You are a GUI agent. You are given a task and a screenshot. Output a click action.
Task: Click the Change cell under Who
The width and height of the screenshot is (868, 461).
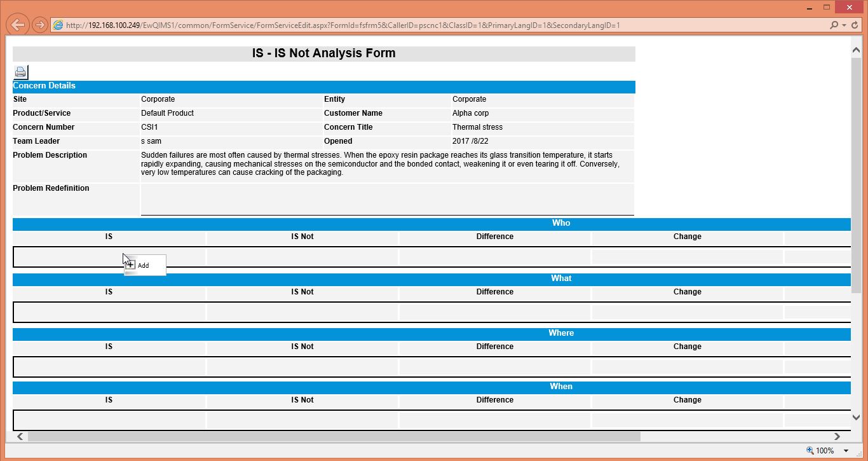pyautogui.click(x=688, y=257)
